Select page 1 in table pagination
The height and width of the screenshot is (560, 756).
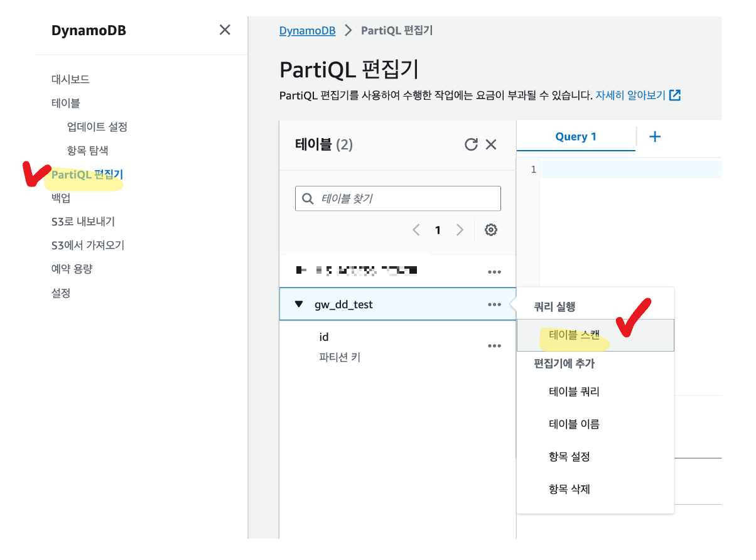(x=438, y=230)
